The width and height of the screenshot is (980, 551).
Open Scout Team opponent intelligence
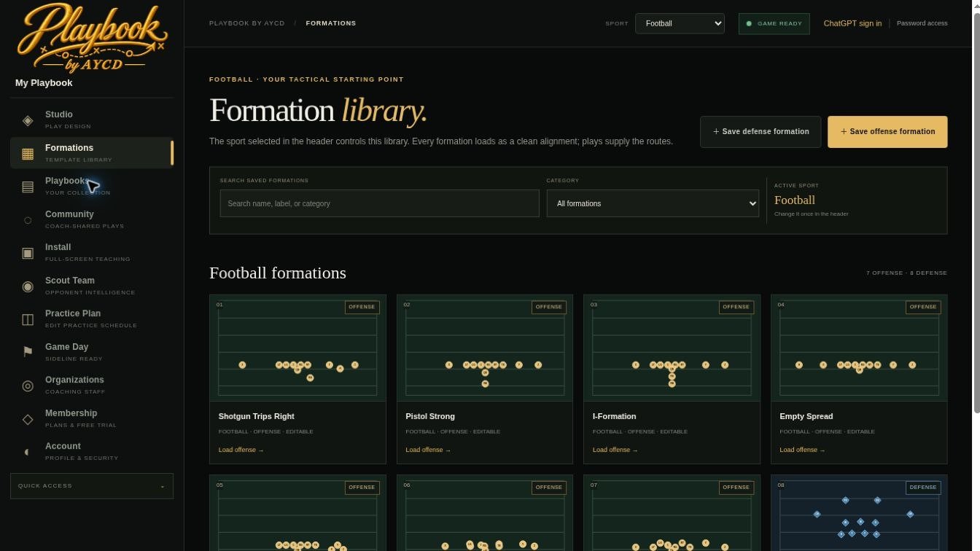[92, 286]
